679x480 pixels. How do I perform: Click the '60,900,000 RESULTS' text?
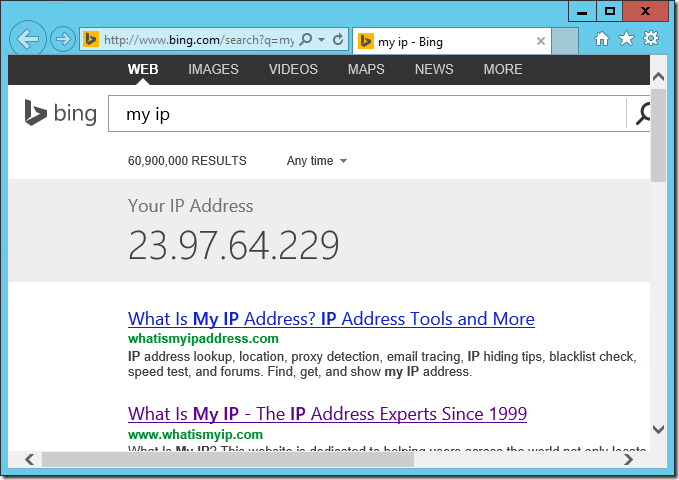click(x=187, y=161)
